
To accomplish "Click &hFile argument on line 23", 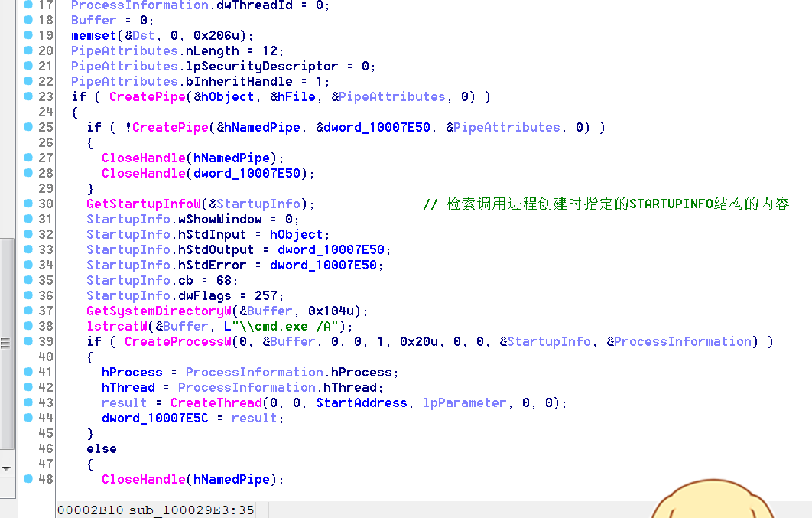I will point(293,97).
